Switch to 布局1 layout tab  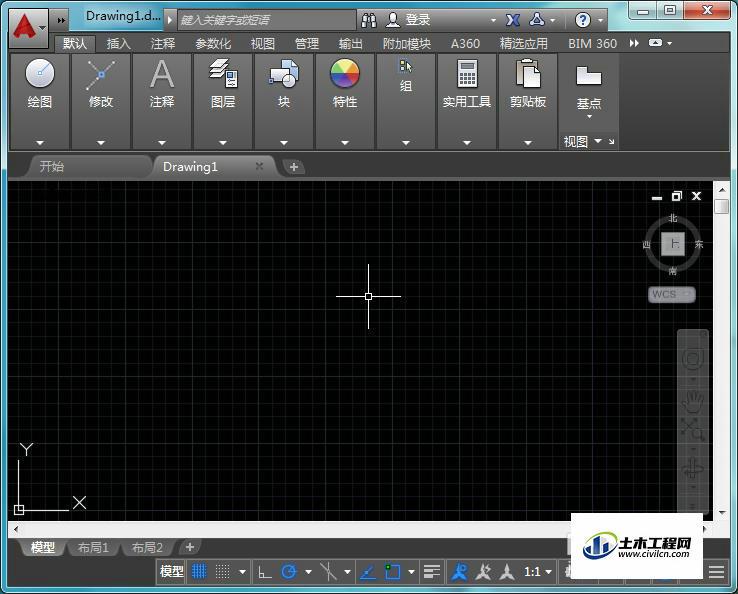pyautogui.click(x=93, y=547)
